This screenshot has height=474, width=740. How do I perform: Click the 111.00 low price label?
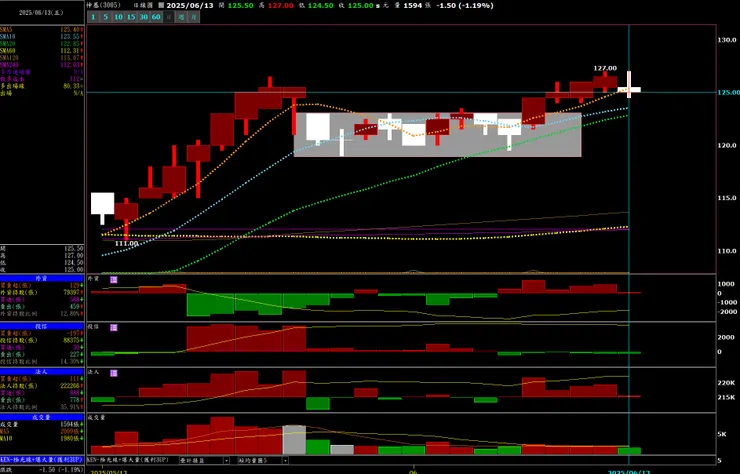point(126,244)
